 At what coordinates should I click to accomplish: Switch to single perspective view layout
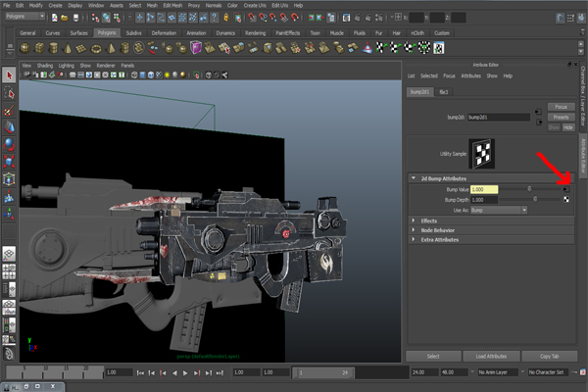tap(9, 254)
